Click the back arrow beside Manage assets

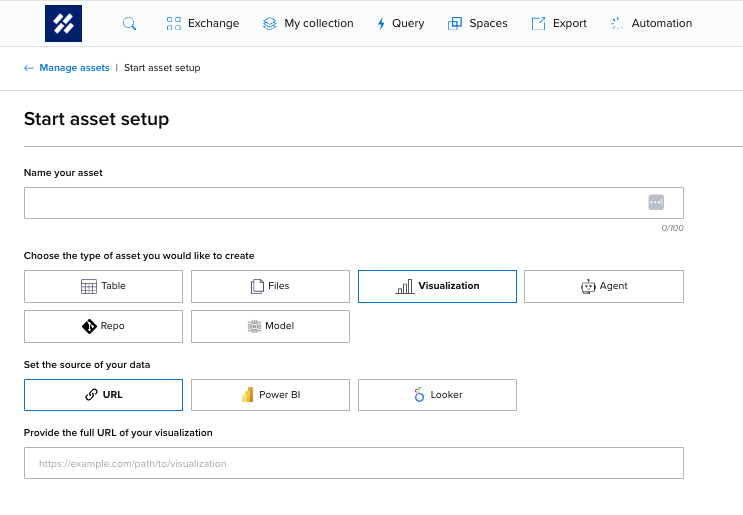pyautogui.click(x=29, y=68)
